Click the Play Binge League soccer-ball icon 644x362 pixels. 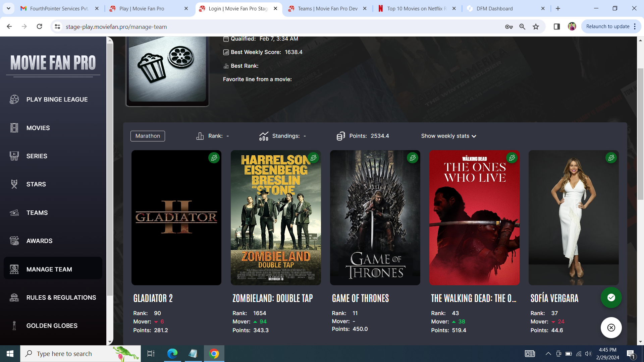(x=14, y=100)
